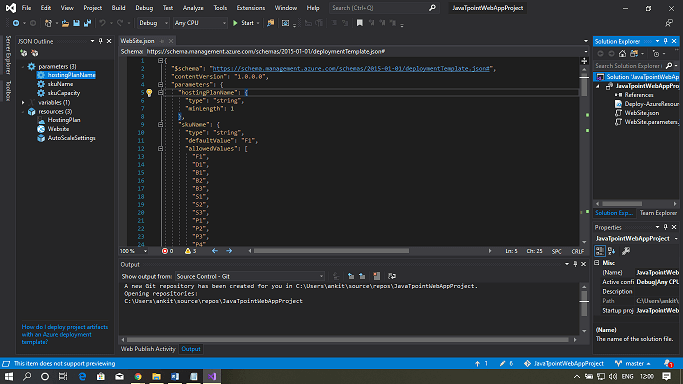683x384 pixels.
Task: Go to previous issue with left arrow
Action: (215, 251)
